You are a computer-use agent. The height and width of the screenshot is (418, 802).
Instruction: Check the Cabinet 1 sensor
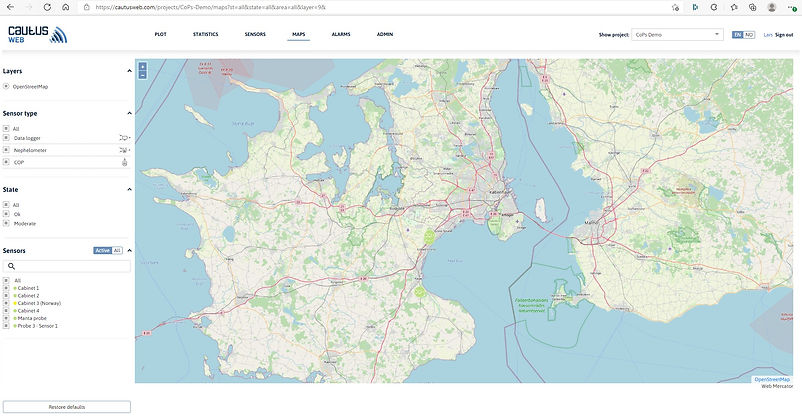point(6,288)
